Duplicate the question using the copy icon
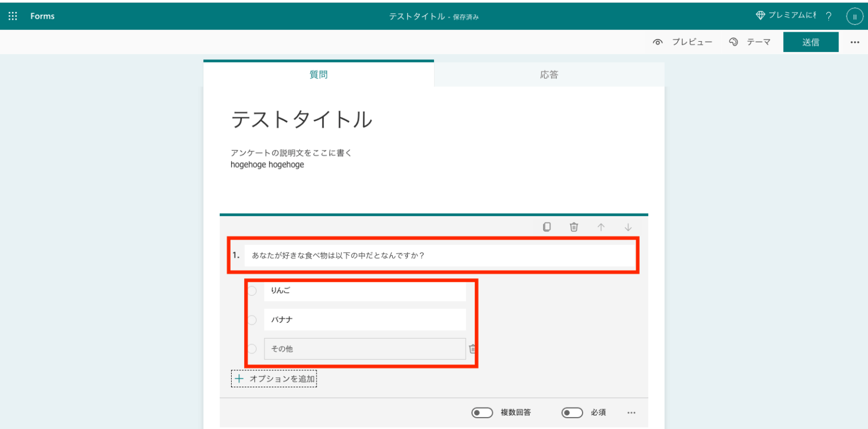 pyautogui.click(x=546, y=226)
